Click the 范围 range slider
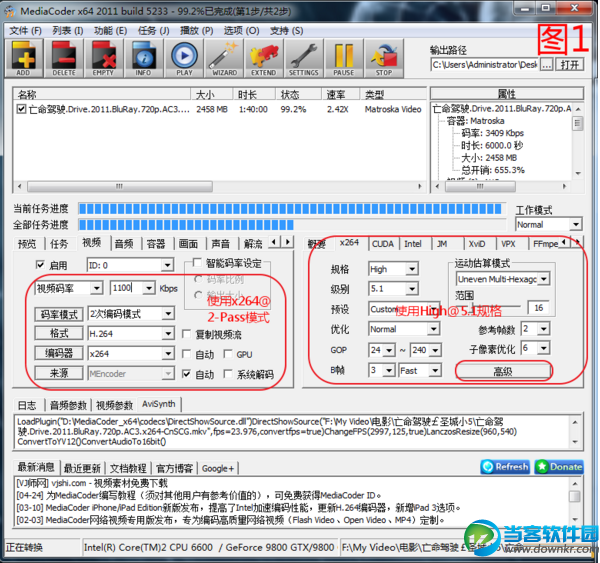The image size is (600, 563). 488,306
